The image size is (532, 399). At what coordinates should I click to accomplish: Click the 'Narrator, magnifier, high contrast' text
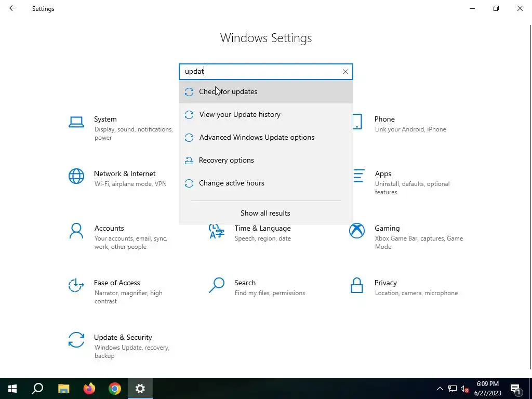(128, 297)
